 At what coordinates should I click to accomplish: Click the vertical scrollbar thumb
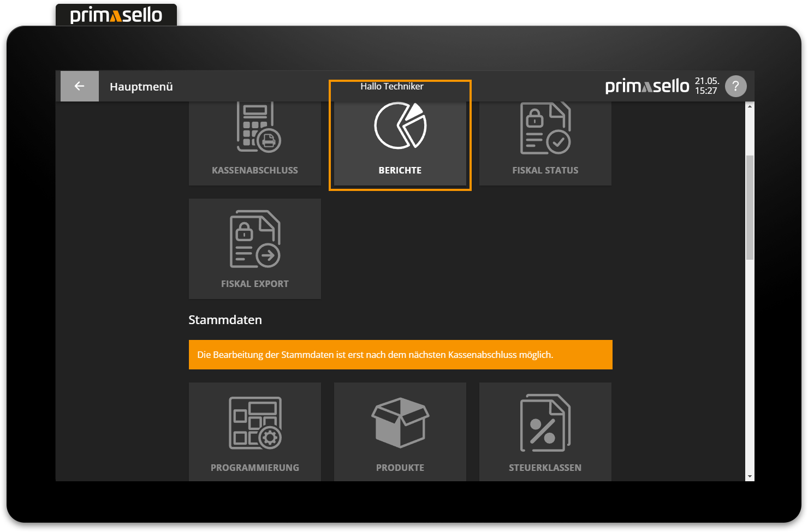pyautogui.click(x=750, y=207)
